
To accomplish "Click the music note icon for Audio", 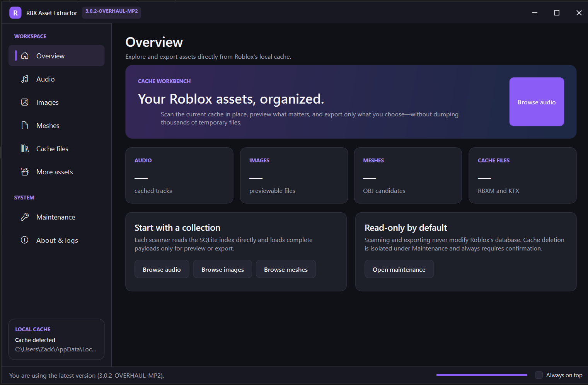I will click(x=25, y=79).
